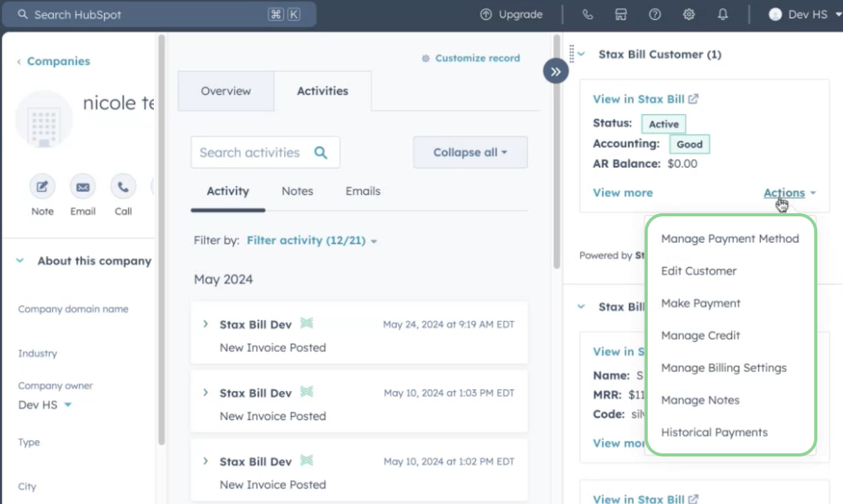Click Stax Bill logo on 1:02 PM activity
The image size is (843, 504).
[306, 460]
